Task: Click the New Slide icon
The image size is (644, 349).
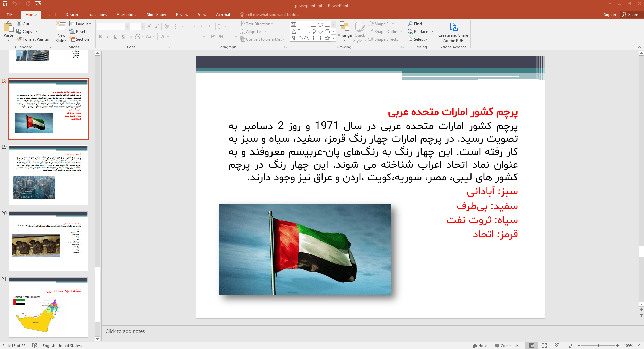Action: (x=61, y=26)
